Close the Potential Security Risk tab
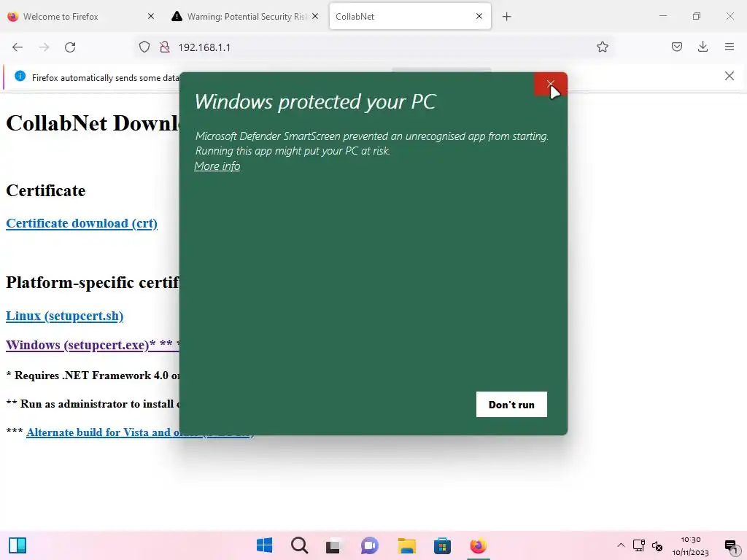The image size is (747, 560). [315, 16]
